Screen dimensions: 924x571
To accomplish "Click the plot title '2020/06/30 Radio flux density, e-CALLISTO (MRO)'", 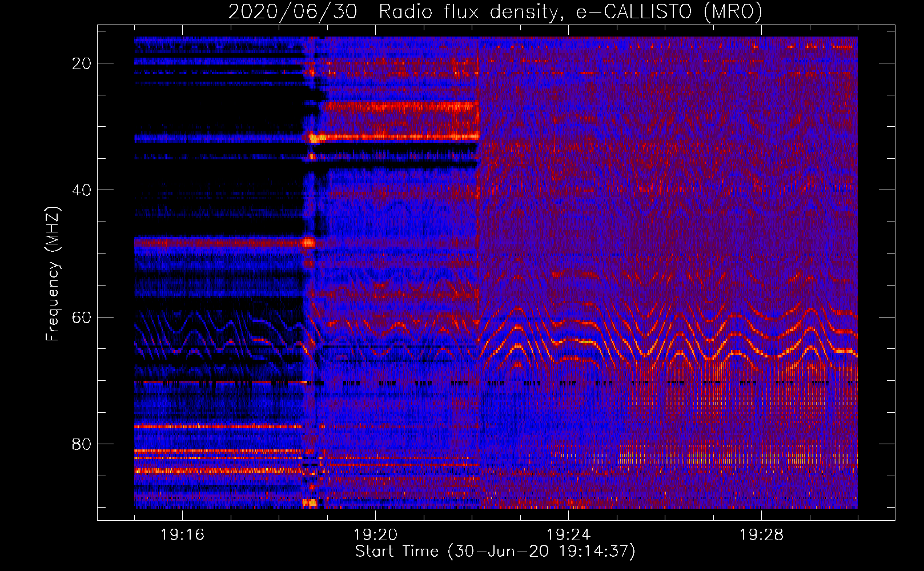I will [495, 11].
